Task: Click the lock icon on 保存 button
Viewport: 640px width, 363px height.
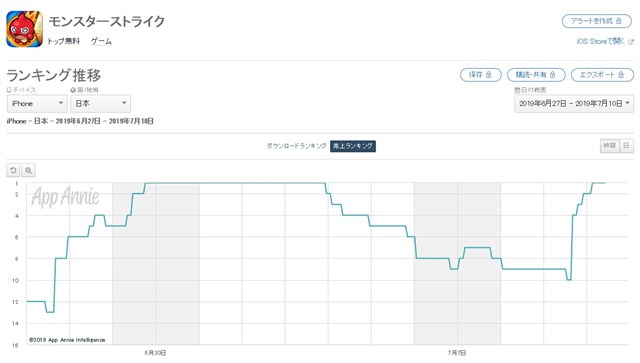Action: [x=488, y=75]
